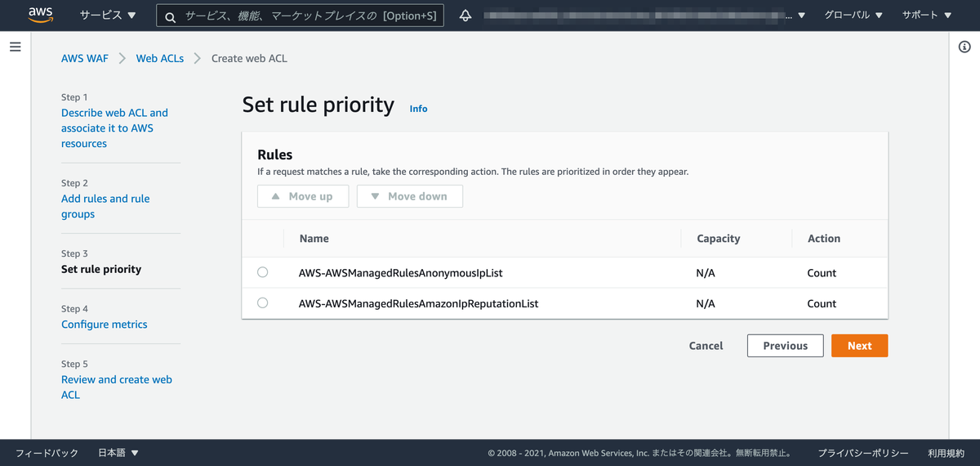Click the Move down button

410,196
